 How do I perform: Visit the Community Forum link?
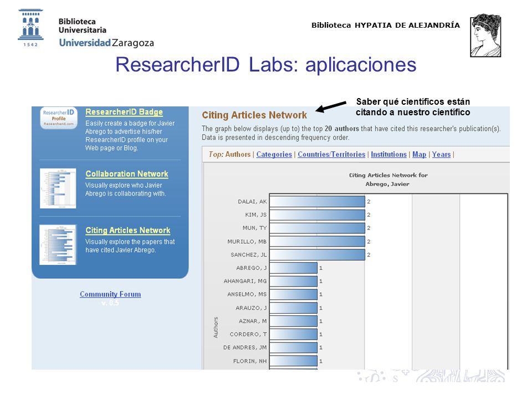(110, 294)
